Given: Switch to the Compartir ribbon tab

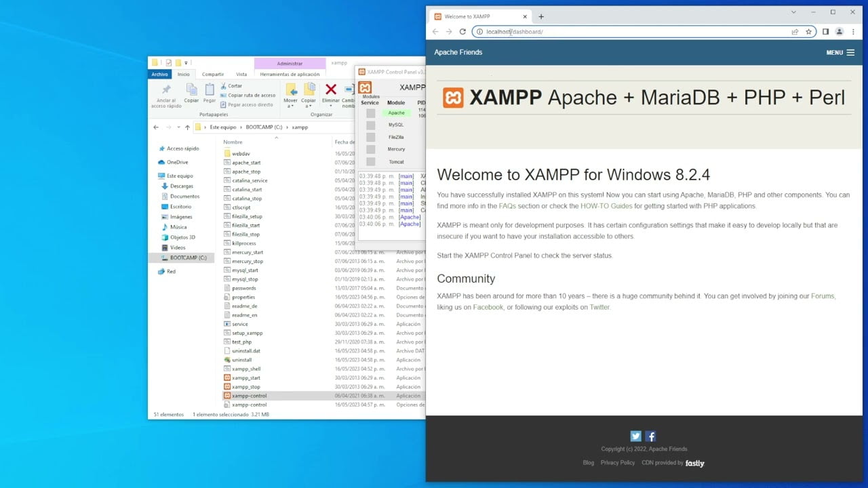Looking at the screenshot, I should coord(212,74).
